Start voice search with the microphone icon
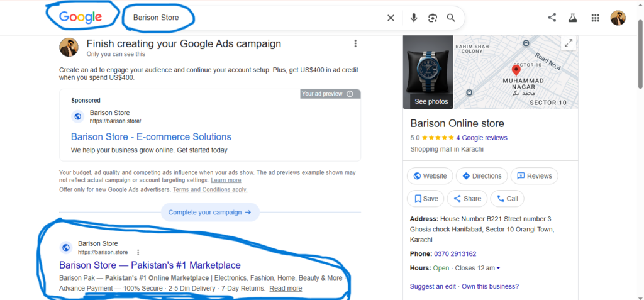The image size is (644, 300). pyautogui.click(x=414, y=18)
